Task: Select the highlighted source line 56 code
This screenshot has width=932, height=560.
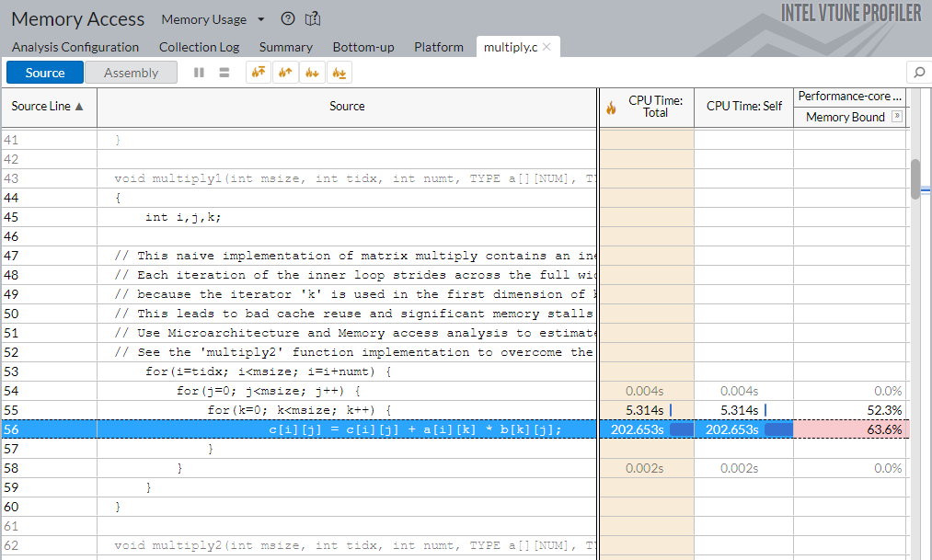Action: click(x=415, y=429)
